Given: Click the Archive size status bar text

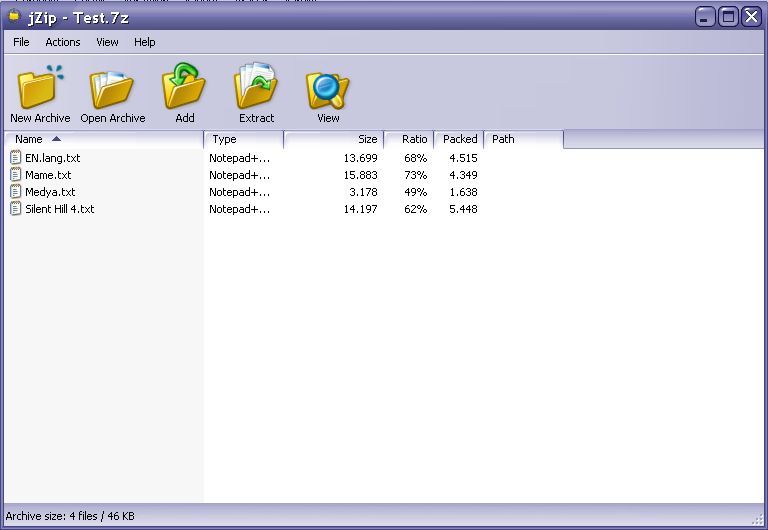Looking at the screenshot, I should (x=70, y=516).
